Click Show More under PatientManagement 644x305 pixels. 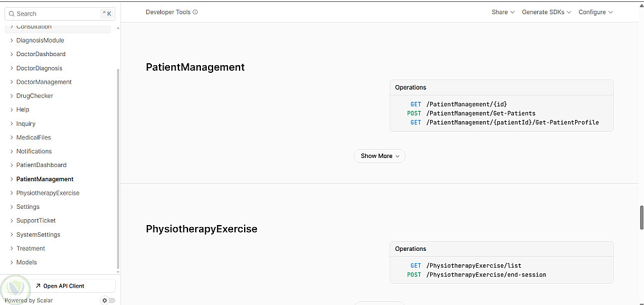pyautogui.click(x=379, y=156)
